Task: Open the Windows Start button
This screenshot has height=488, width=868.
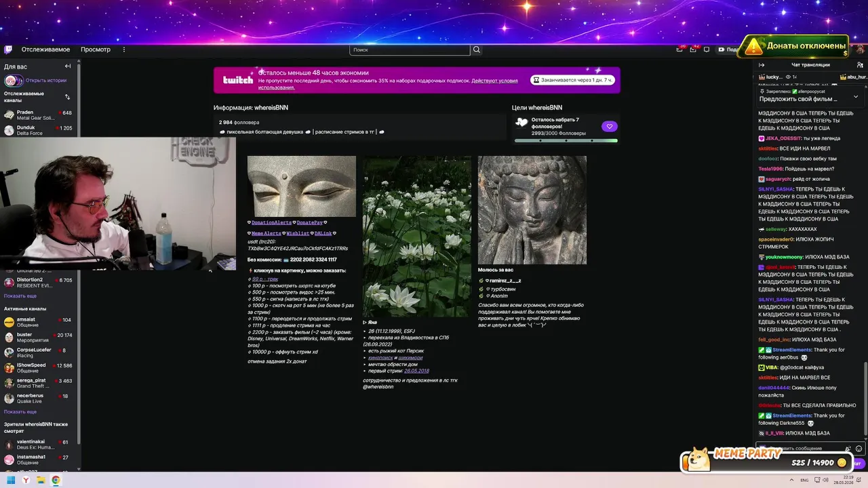Action: [x=11, y=480]
